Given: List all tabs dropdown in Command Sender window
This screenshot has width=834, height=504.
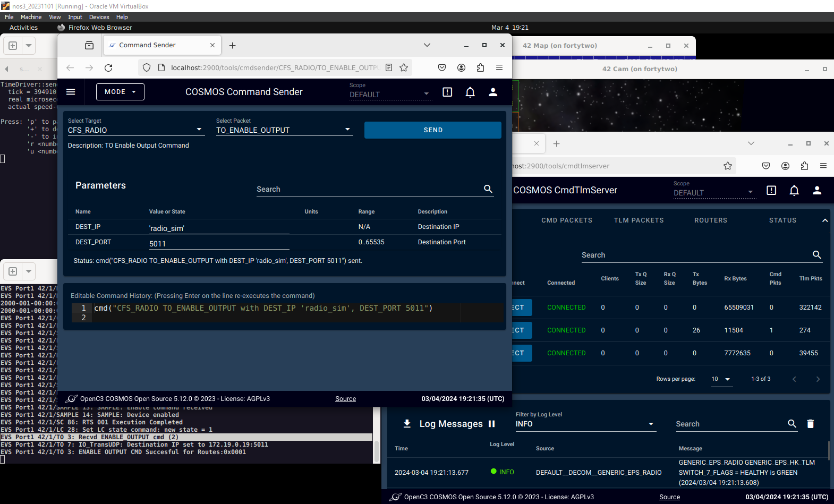Looking at the screenshot, I should tap(427, 45).
